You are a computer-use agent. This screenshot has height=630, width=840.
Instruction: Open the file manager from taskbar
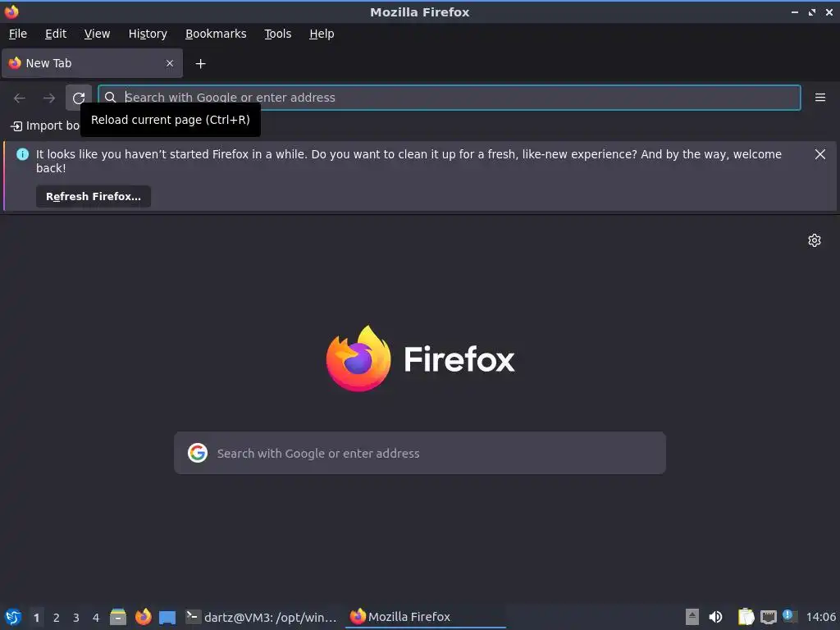118,617
